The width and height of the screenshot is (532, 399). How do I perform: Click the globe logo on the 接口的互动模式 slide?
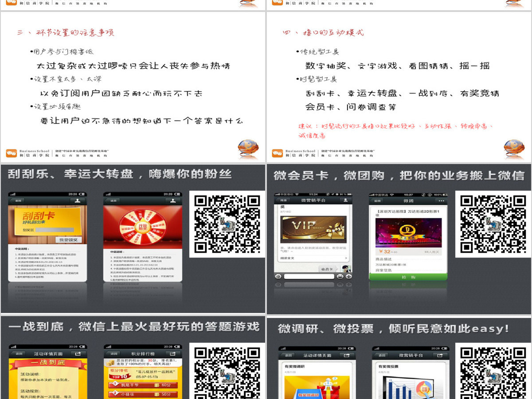click(x=514, y=149)
